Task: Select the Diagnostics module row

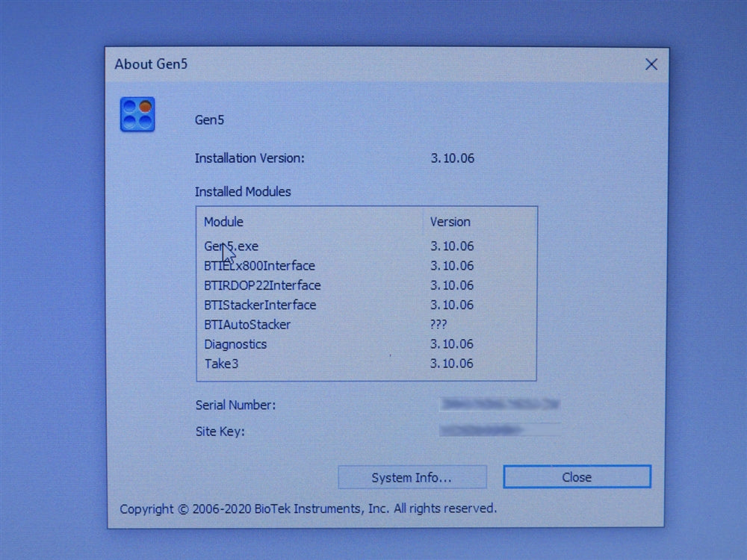Action: point(366,343)
